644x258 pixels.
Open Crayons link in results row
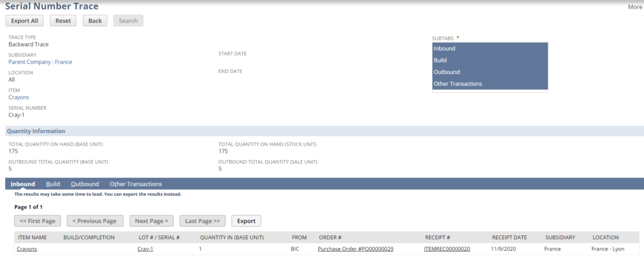point(26,249)
